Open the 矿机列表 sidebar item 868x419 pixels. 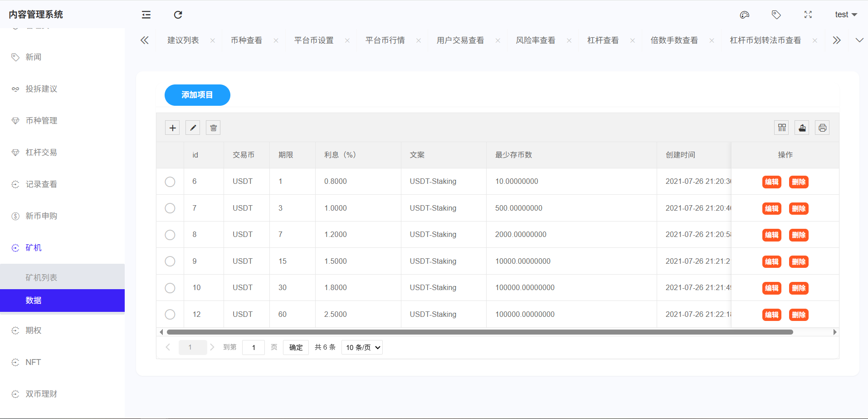pos(41,277)
